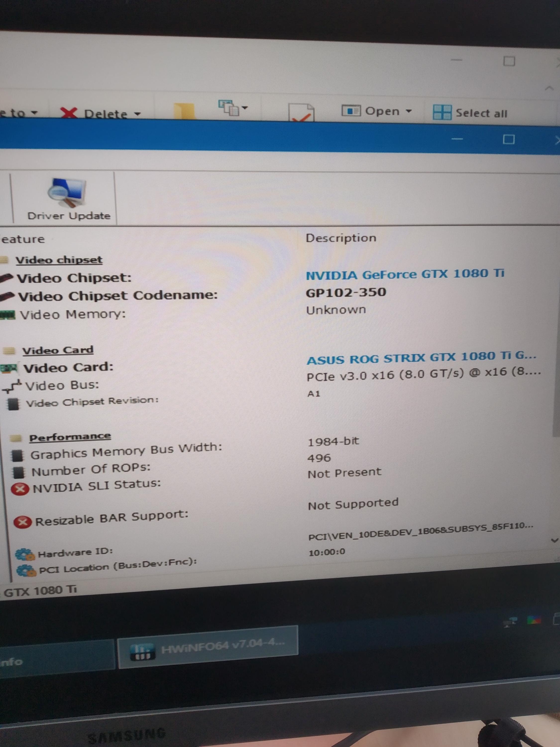Open the Delete dropdown arrow
The height and width of the screenshot is (747, 560).
137,114
